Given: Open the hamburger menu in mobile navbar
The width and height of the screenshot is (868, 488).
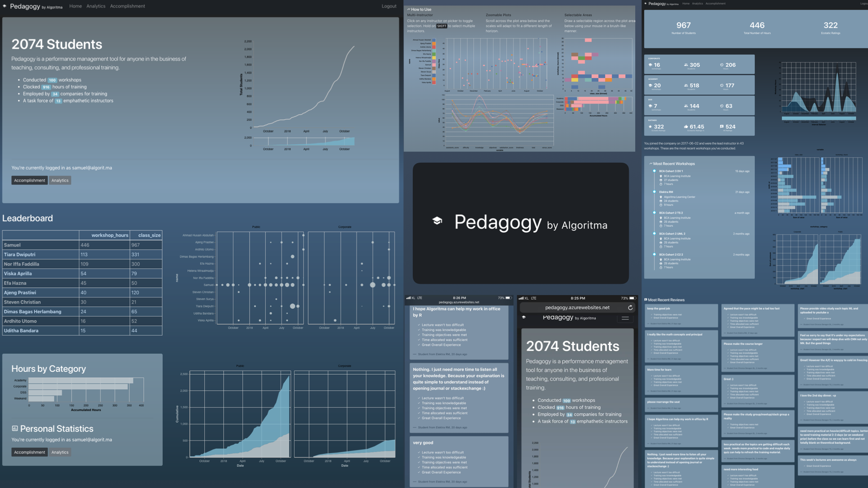Looking at the screenshot, I should click(625, 318).
